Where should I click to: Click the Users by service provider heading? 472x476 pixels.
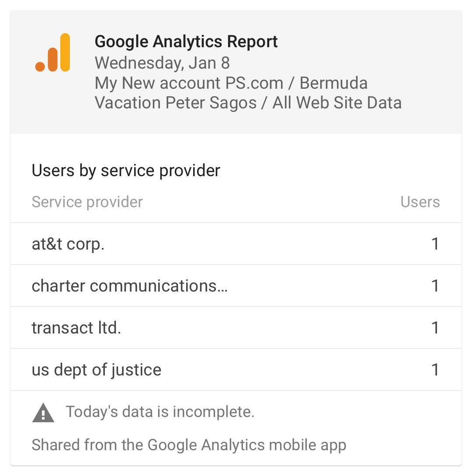tap(126, 170)
